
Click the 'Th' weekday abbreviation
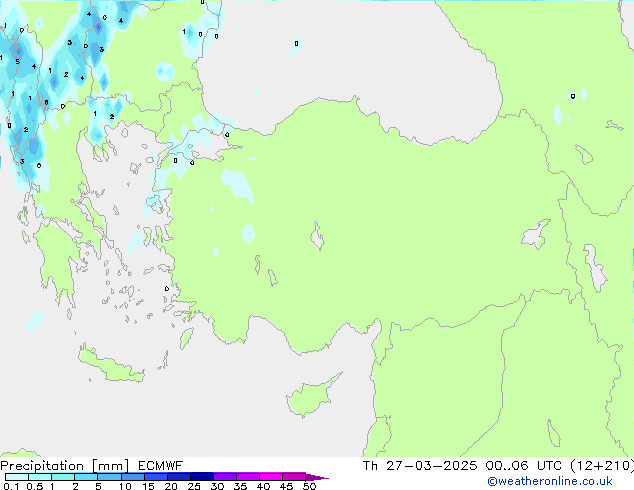point(370,466)
